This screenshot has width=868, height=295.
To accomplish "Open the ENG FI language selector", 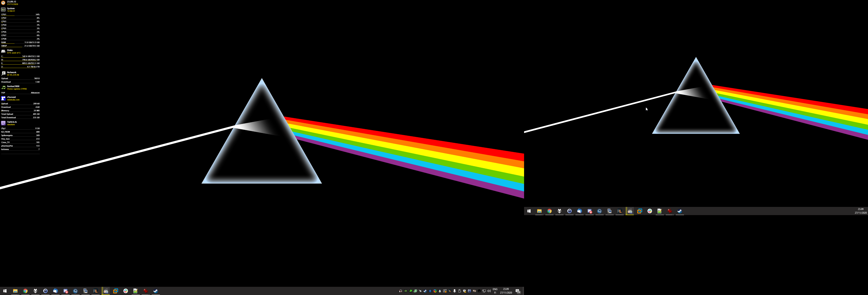I will coord(495,291).
